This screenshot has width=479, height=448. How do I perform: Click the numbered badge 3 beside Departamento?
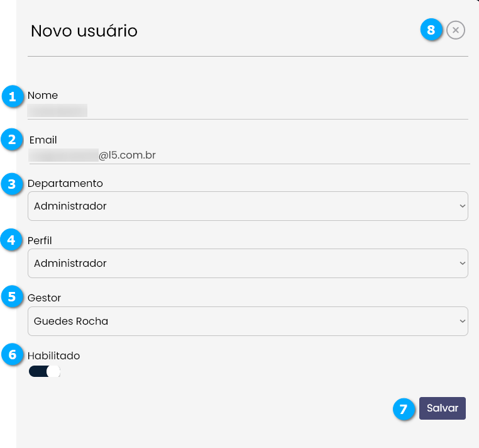(x=12, y=184)
